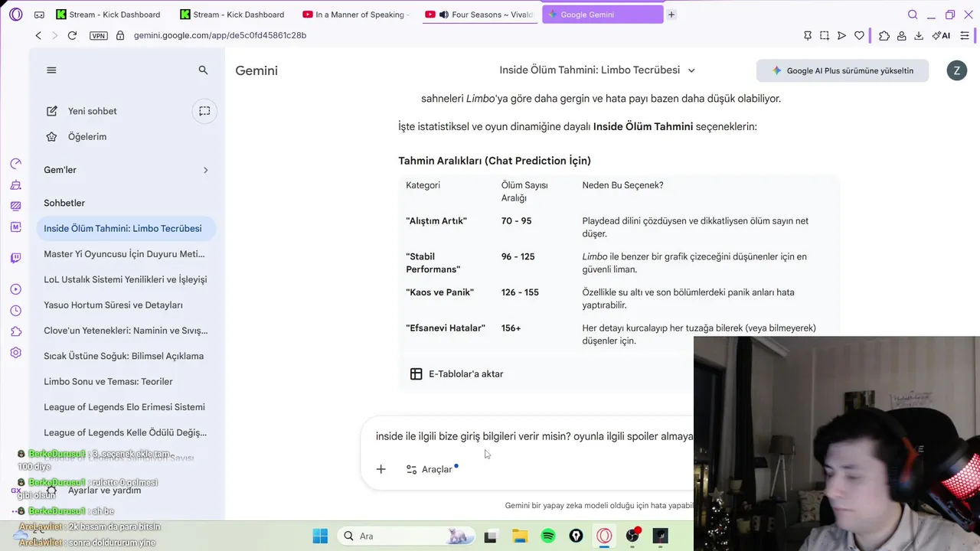Viewport: 980px width, 551px height.
Task: Open the Araçlar tools menu
Action: [431, 469]
